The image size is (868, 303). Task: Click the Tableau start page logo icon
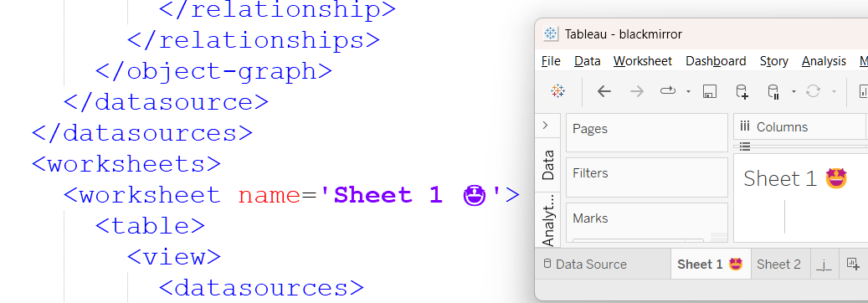(x=558, y=91)
